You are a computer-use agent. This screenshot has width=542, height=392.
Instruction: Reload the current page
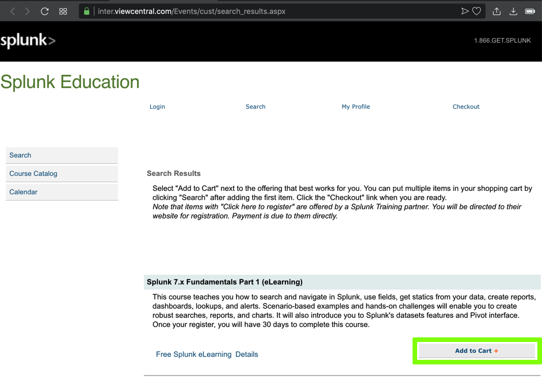[44, 11]
